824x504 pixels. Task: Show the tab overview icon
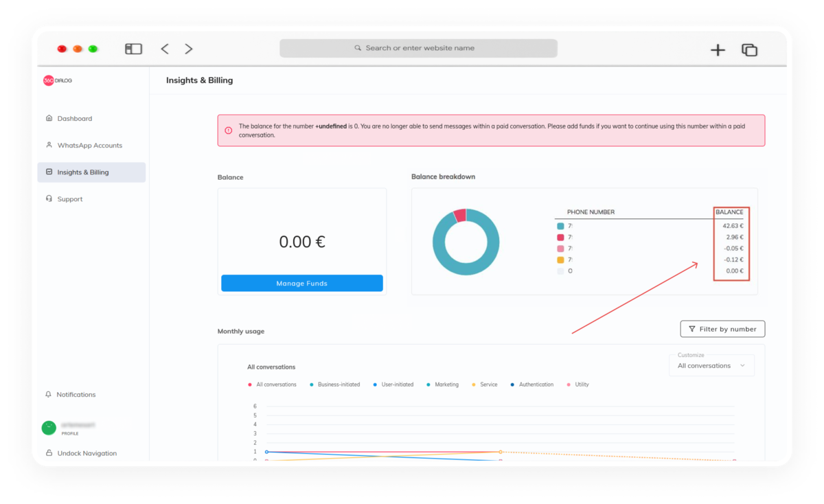(x=749, y=49)
